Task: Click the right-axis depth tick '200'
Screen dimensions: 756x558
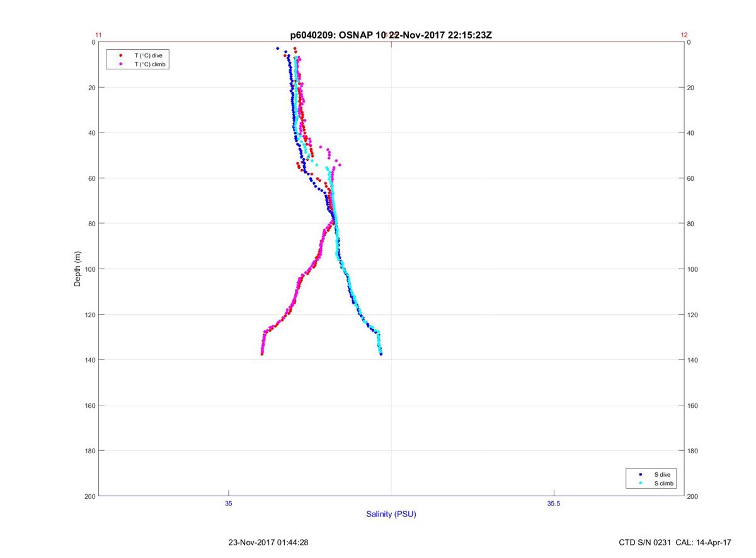Action: (693, 496)
